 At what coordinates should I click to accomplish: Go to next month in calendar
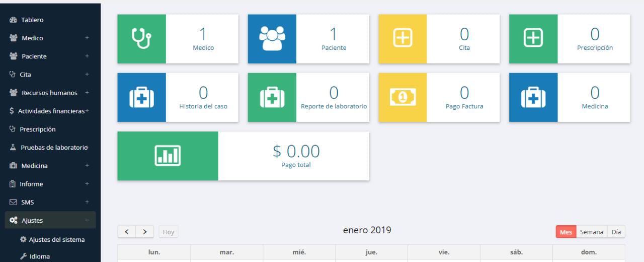(145, 232)
